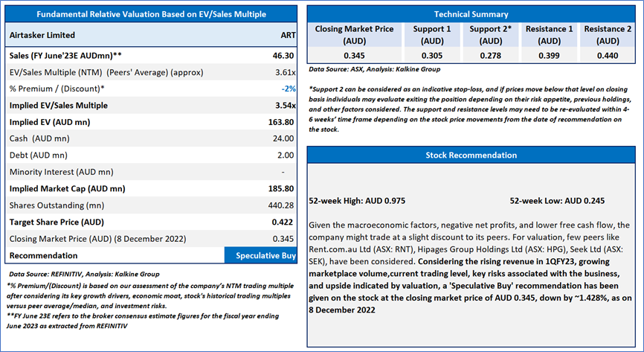The height and width of the screenshot is (352, 644).
Task: Select the Debt value 2.00
Action: point(286,156)
